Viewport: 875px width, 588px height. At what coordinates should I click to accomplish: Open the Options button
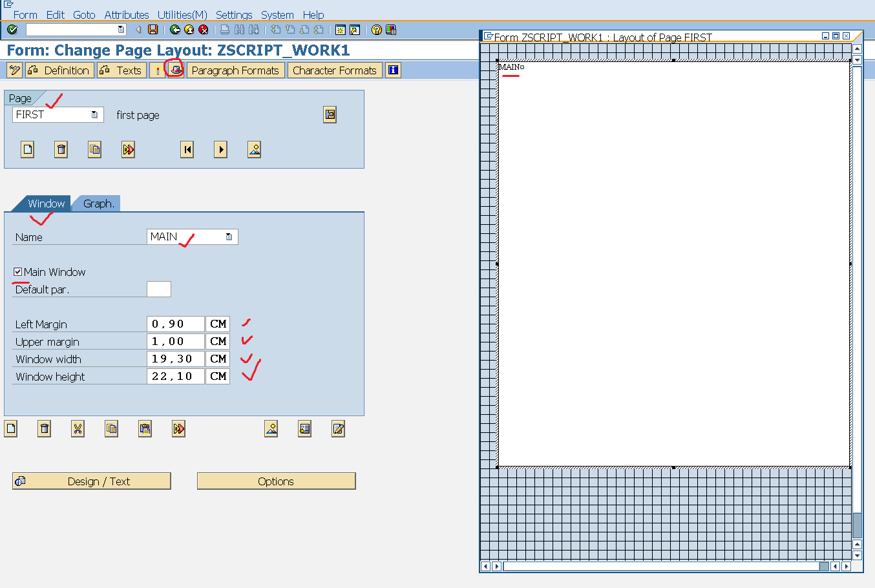pyautogui.click(x=276, y=481)
